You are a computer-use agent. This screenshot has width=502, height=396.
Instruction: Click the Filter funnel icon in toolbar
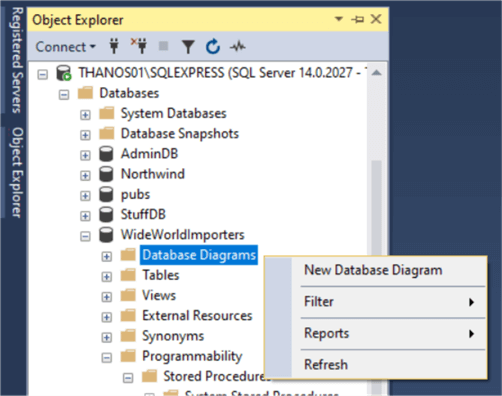(188, 47)
